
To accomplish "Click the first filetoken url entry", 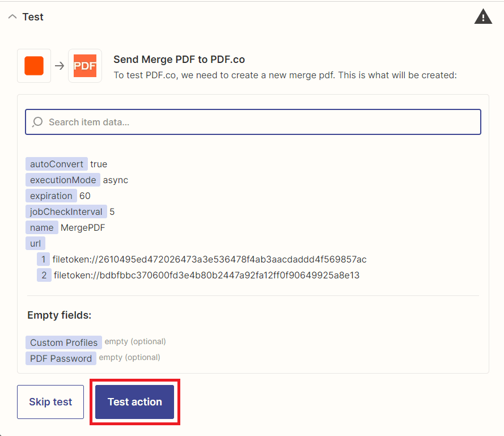I will coord(209,259).
